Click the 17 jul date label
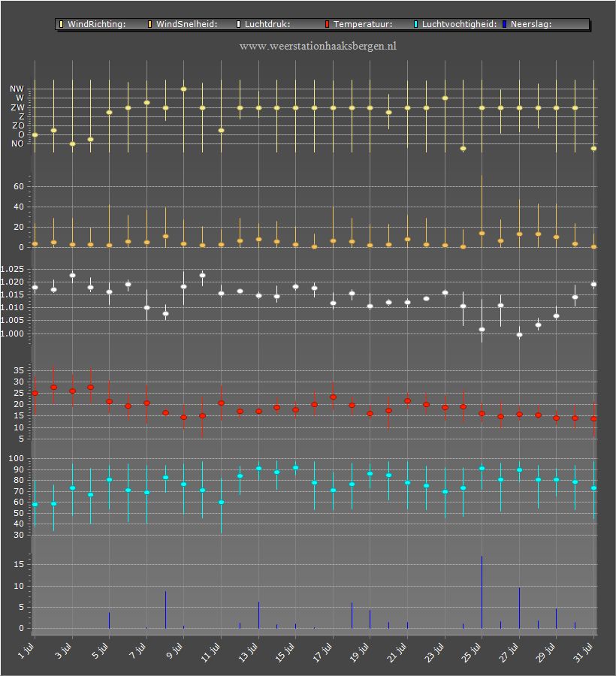Image resolution: width=616 pixels, height=676 pixels. click(x=323, y=652)
